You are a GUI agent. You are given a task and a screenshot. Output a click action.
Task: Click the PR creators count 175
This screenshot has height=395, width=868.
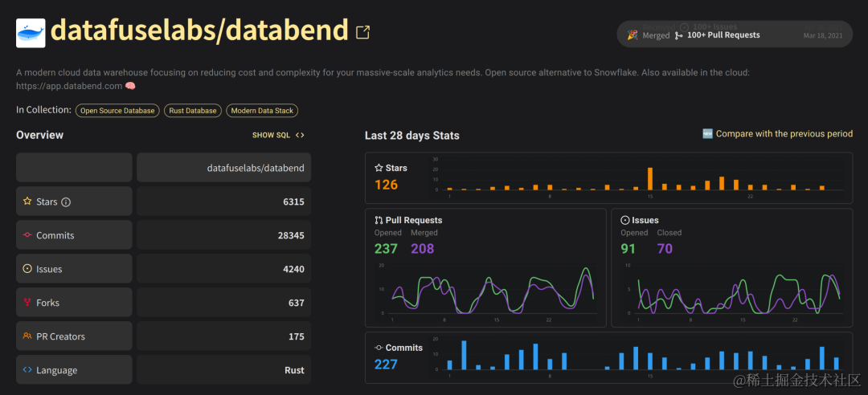[x=296, y=336]
